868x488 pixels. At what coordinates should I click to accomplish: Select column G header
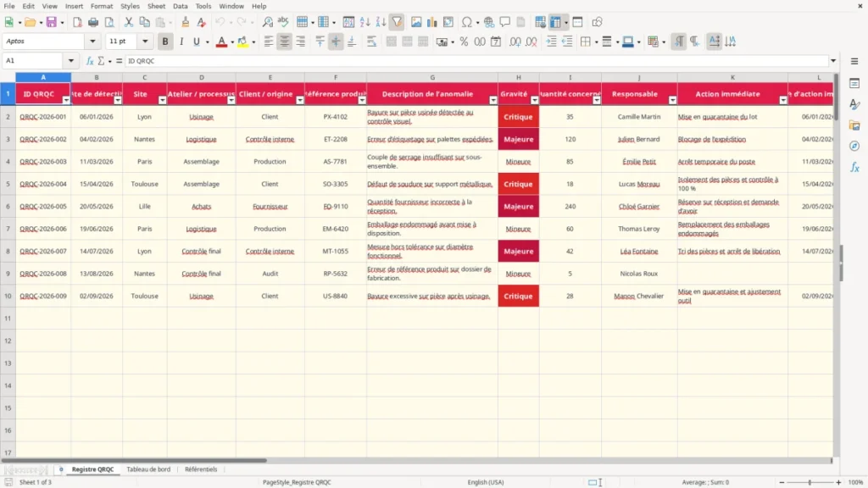[x=432, y=77]
